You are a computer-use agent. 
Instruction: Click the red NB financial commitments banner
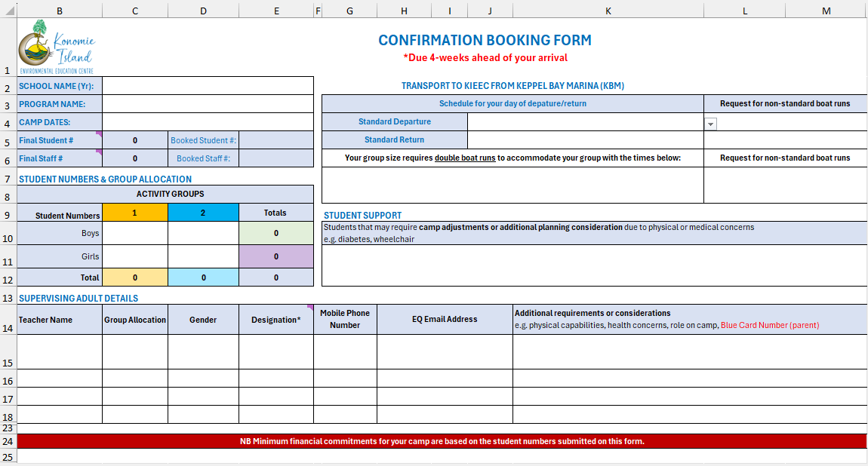(x=442, y=441)
